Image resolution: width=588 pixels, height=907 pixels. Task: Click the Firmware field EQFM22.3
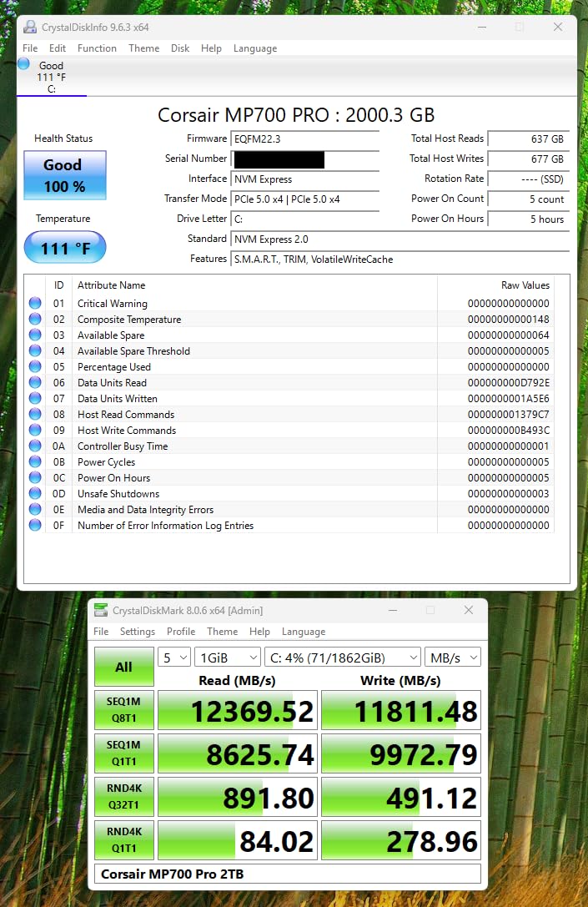coord(304,139)
